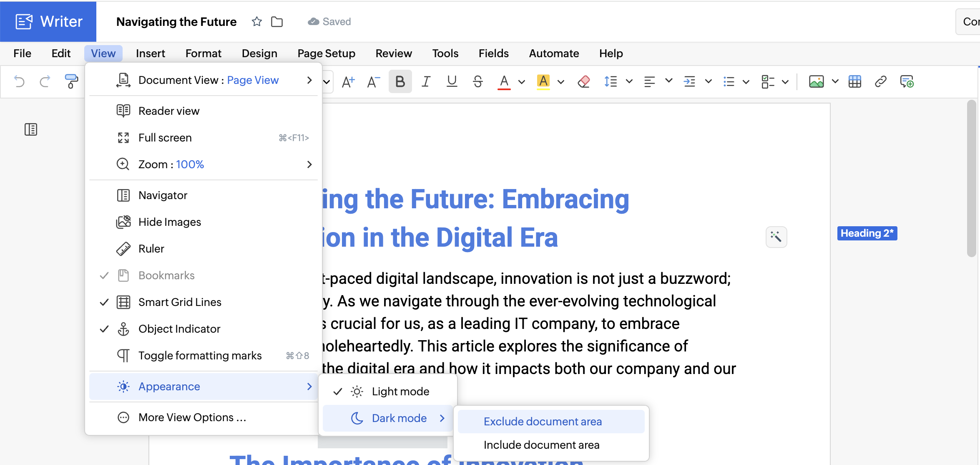Viewport: 980px width, 465px height.
Task: Select Light mode appearance
Action: click(400, 392)
